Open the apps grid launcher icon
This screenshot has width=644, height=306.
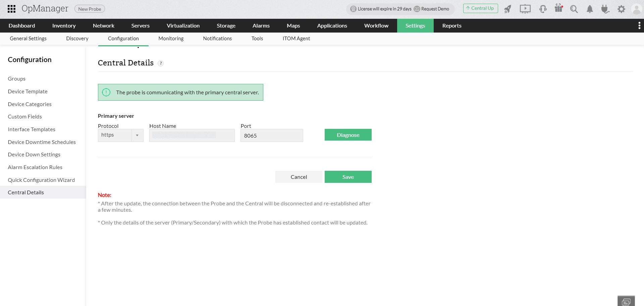[x=11, y=9]
